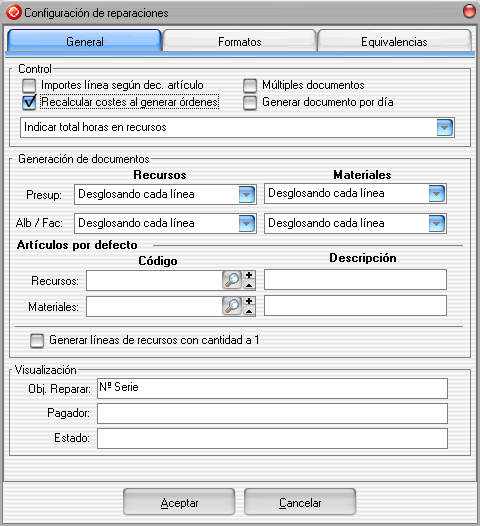
Task: Confirm settings with Aceptar button
Action: pos(179,502)
